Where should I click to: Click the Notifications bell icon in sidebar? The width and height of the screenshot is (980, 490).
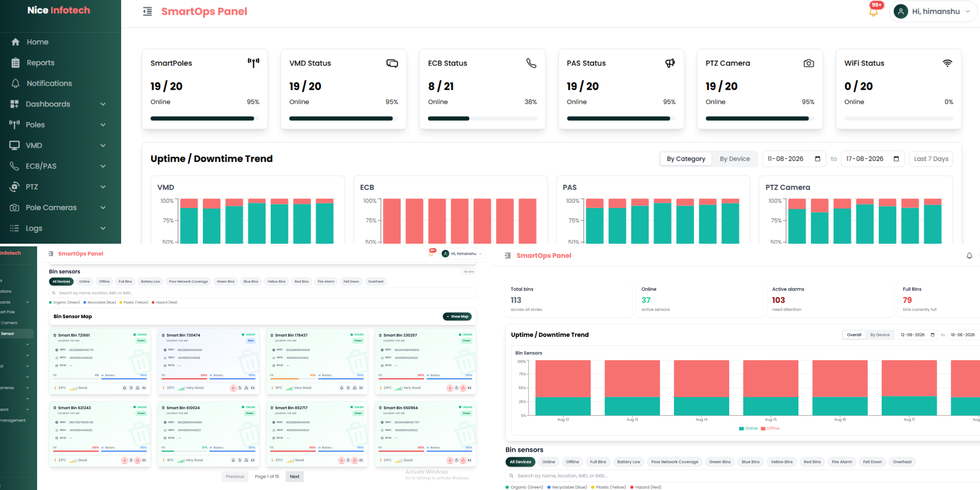(15, 83)
